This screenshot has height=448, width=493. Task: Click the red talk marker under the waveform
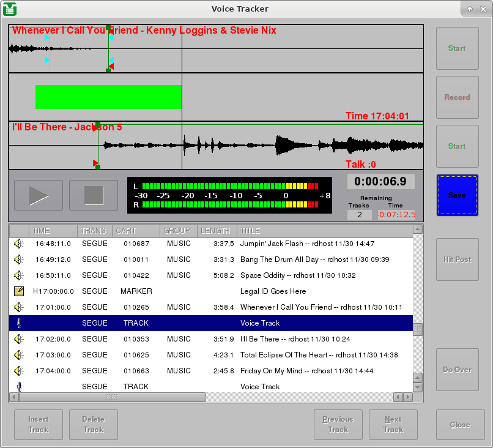tap(96, 163)
